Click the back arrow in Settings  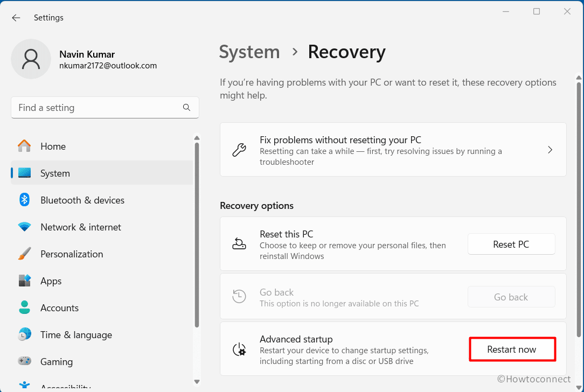16,18
